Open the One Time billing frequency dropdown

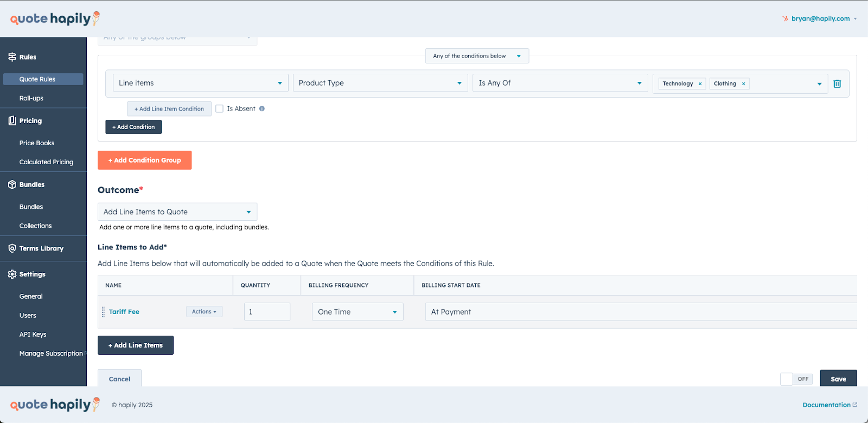coord(358,312)
